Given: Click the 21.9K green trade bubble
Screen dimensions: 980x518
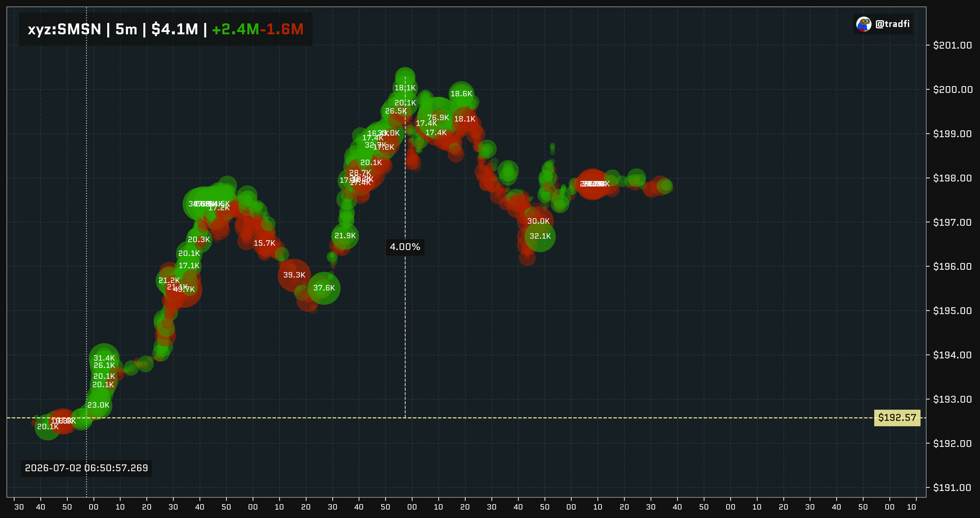Looking at the screenshot, I should [x=345, y=235].
